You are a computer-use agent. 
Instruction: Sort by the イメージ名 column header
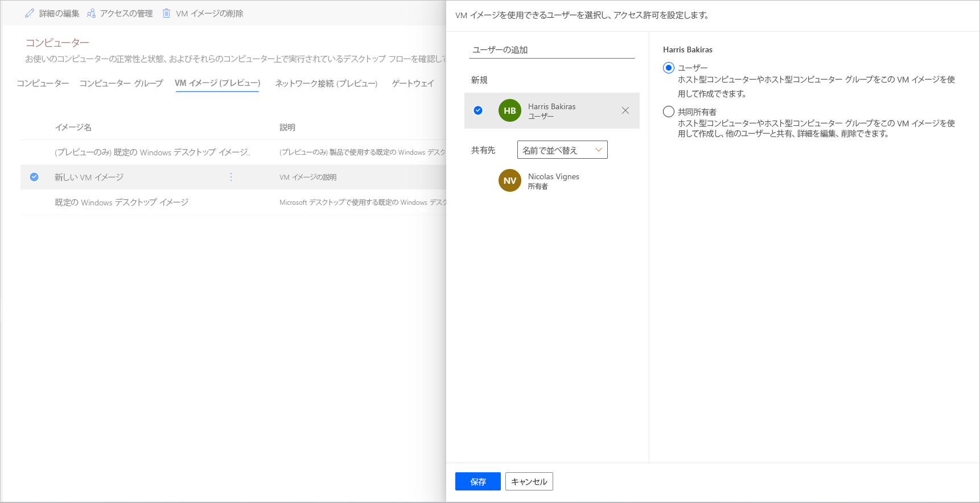point(73,127)
